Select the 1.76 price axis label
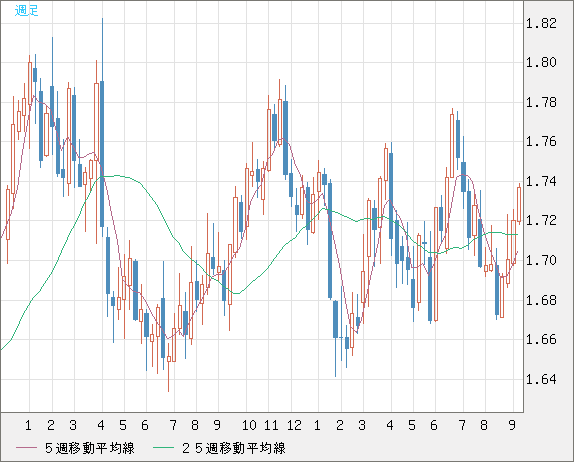The image size is (574, 462). [x=541, y=141]
